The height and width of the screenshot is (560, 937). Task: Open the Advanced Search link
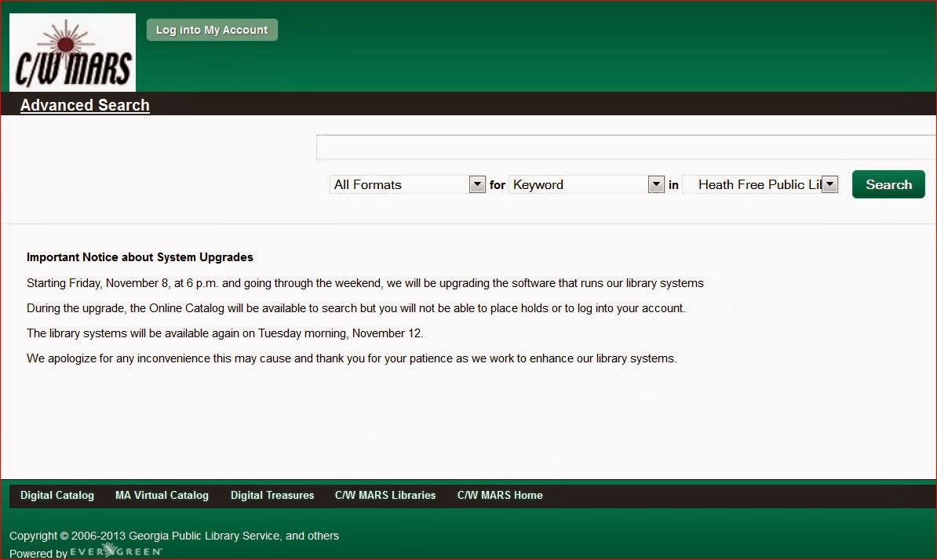coord(85,105)
